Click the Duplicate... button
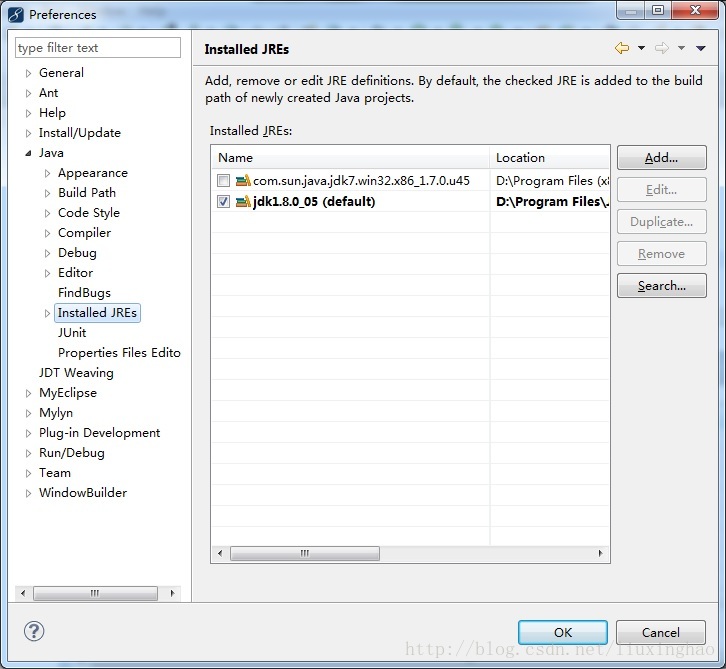Image resolution: width=726 pixels, height=669 pixels. [x=662, y=222]
